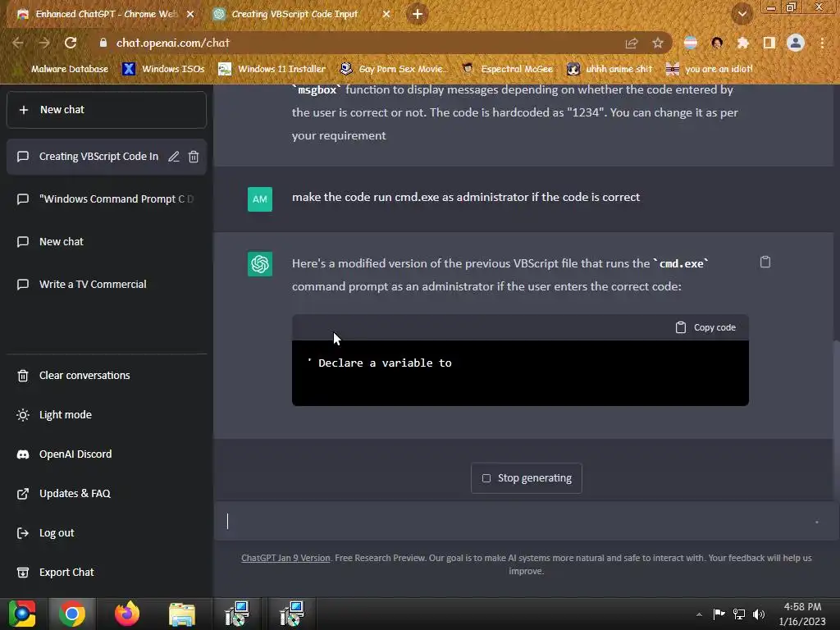840x630 pixels.
Task: Click the striped flag extension icon in toolbar
Action: (x=691, y=43)
